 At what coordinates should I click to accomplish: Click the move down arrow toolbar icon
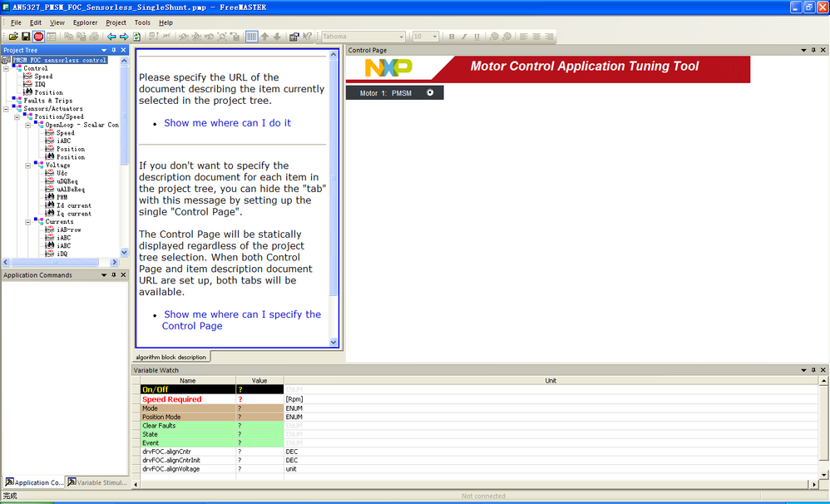(277, 37)
